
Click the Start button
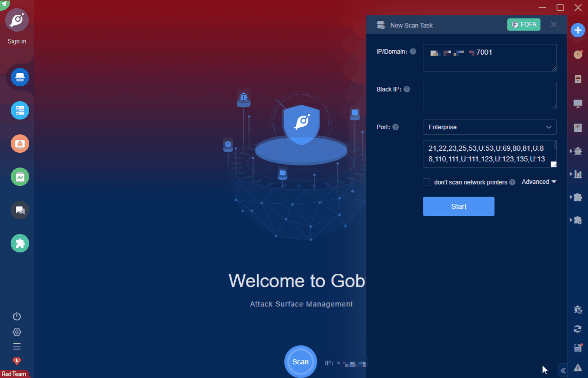pos(459,206)
